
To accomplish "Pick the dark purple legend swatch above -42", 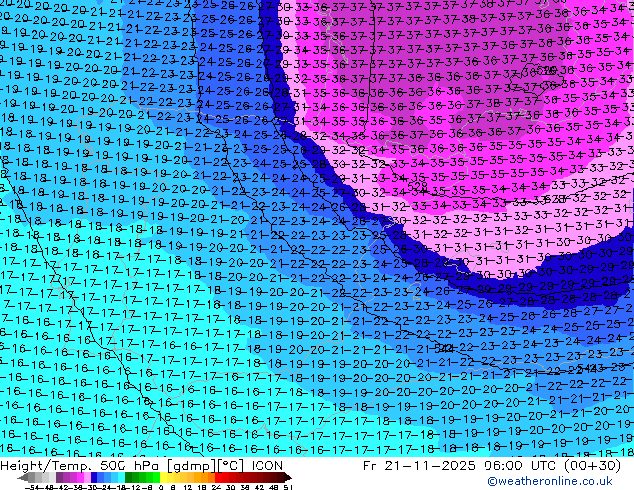I will 59,477.
